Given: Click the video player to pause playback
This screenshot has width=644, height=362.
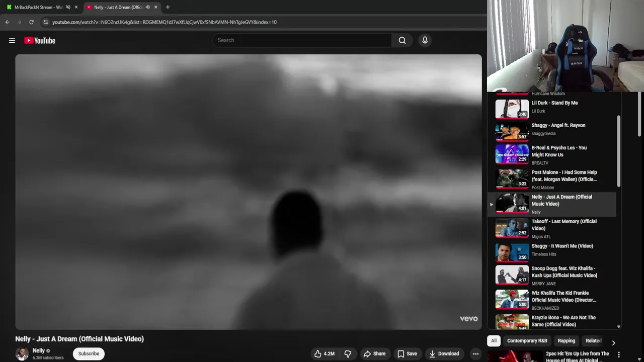Looking at the screenshot, I should click(x=249, y=192).
